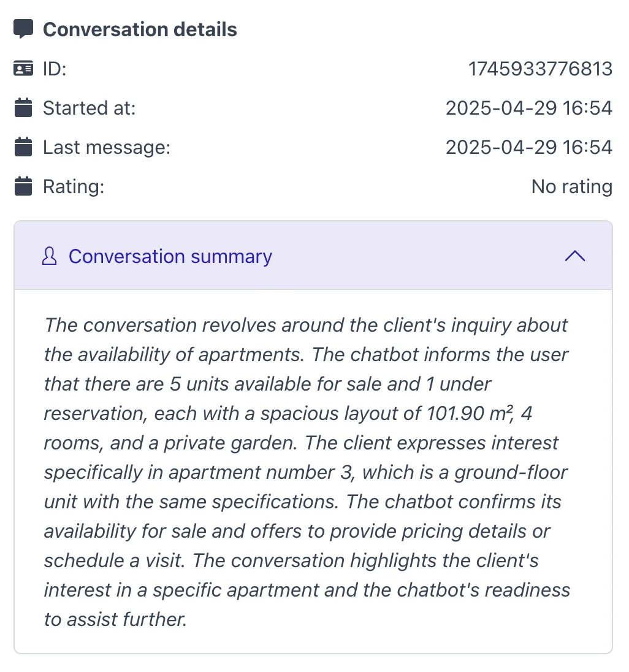
Task: Click the calendar icon beside Rating
Action: pyautogui.click(x=23, y=186)
